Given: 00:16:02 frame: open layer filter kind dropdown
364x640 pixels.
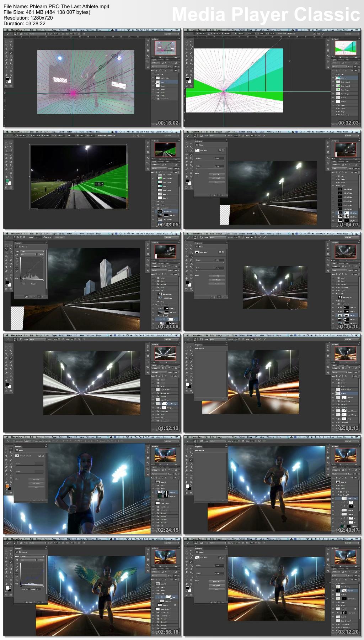Looking at the screenshot, I should (156, 63).
